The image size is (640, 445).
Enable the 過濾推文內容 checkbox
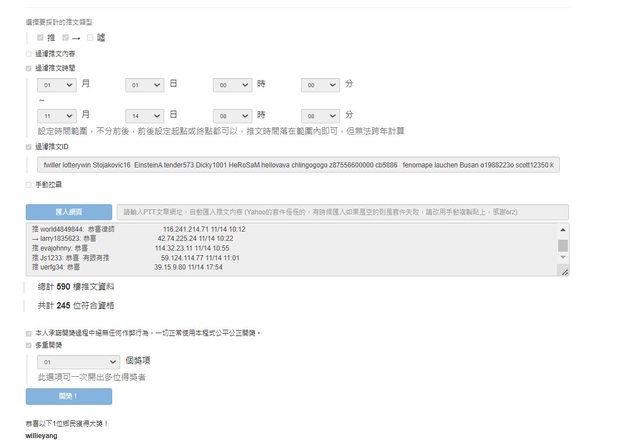click(29, 53)
